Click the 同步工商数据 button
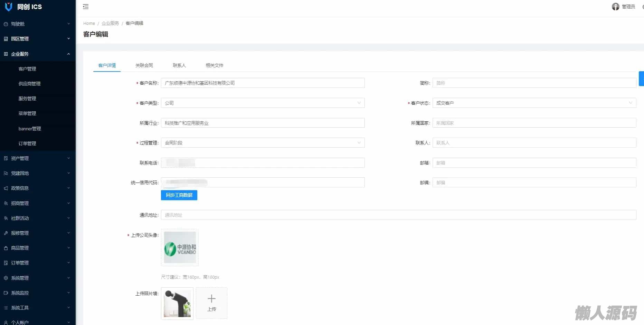 pyautogui.click(x=179, y=195)
